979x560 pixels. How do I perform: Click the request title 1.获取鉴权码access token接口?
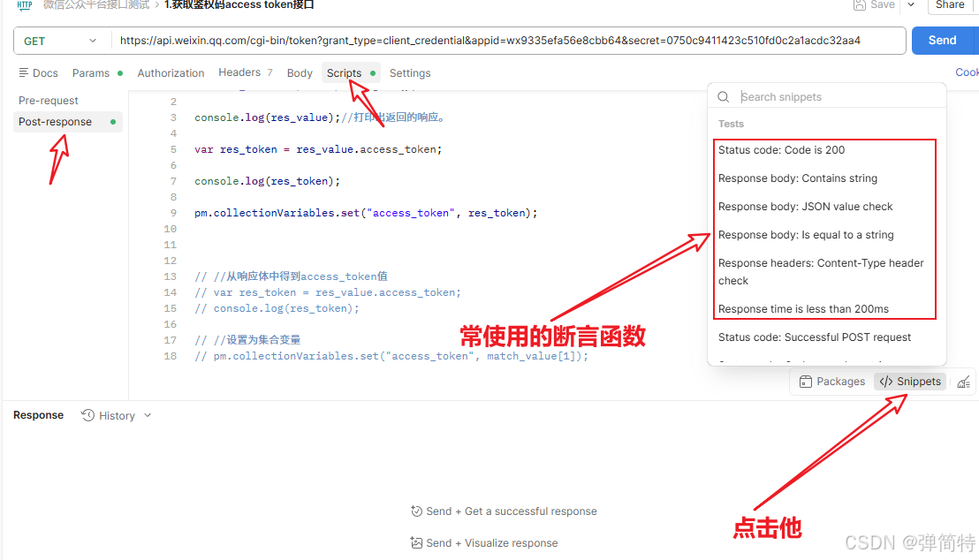pos(239,5)
